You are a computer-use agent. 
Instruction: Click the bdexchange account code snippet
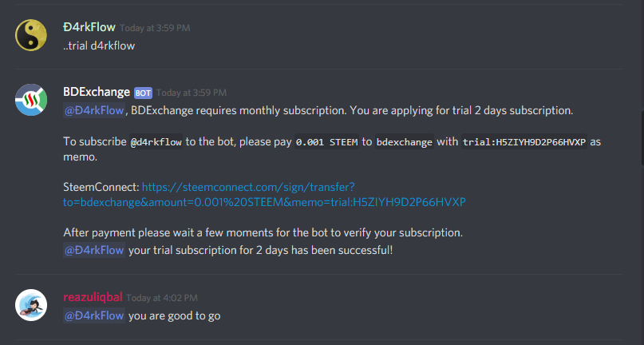pos(404,142)
